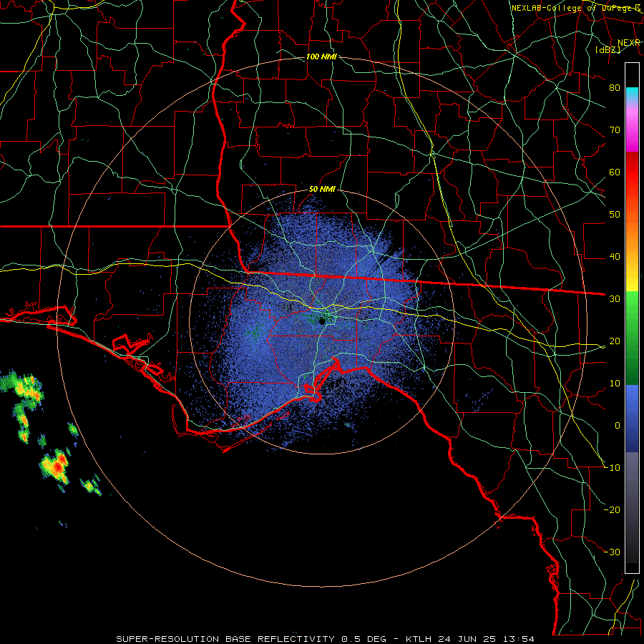
Task: Click the 0 value on dBZ scale
Action: [x=618, y=426]
